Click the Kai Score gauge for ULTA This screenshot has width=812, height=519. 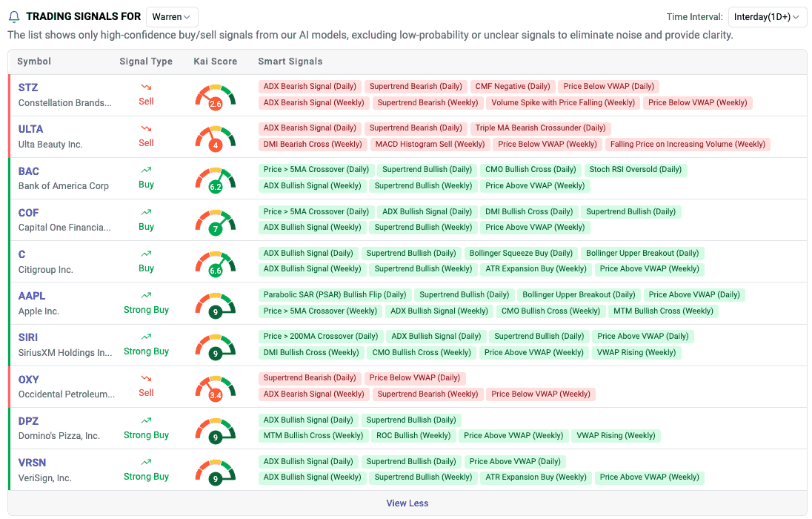click(x=215, y=139)
